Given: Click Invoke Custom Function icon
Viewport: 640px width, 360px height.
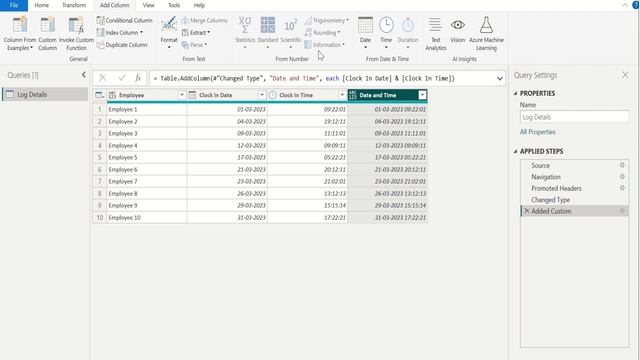Looking at the screenshot, I should click(x=76, y=25).
